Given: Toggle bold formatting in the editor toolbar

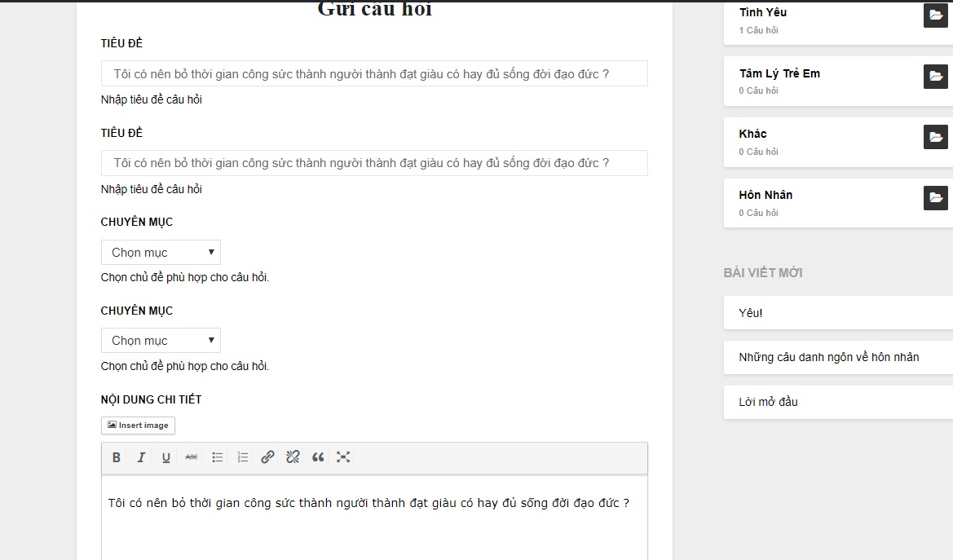Looking at the screenshot, I should click(116, 457).
